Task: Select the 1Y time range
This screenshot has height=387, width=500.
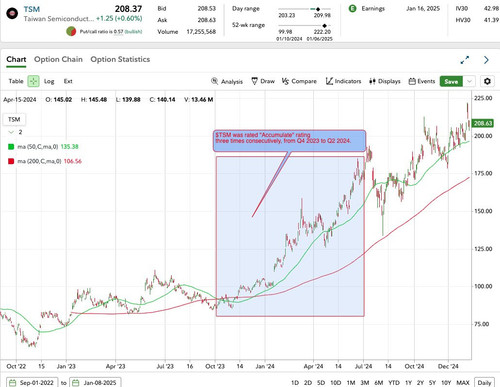Action: [x=408, y=383]
